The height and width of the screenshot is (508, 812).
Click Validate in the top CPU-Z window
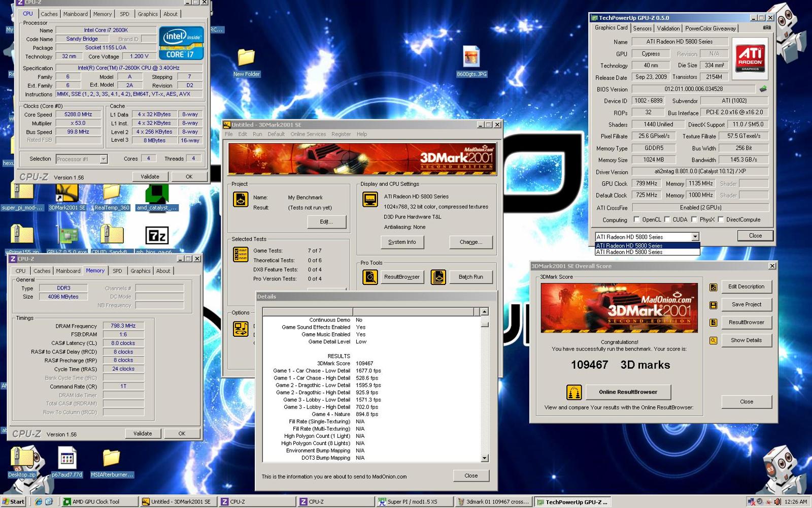(x=150, y=177)
